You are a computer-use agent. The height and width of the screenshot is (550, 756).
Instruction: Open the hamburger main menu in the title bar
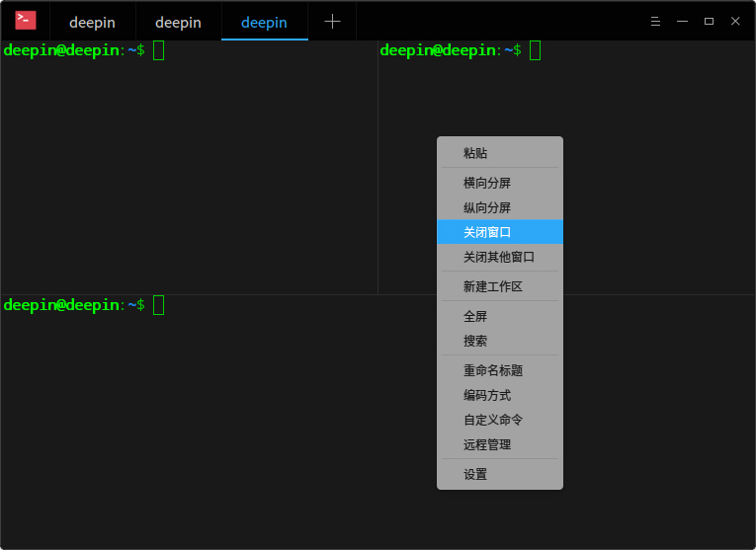pyautogui.click(x=655, y=21)
